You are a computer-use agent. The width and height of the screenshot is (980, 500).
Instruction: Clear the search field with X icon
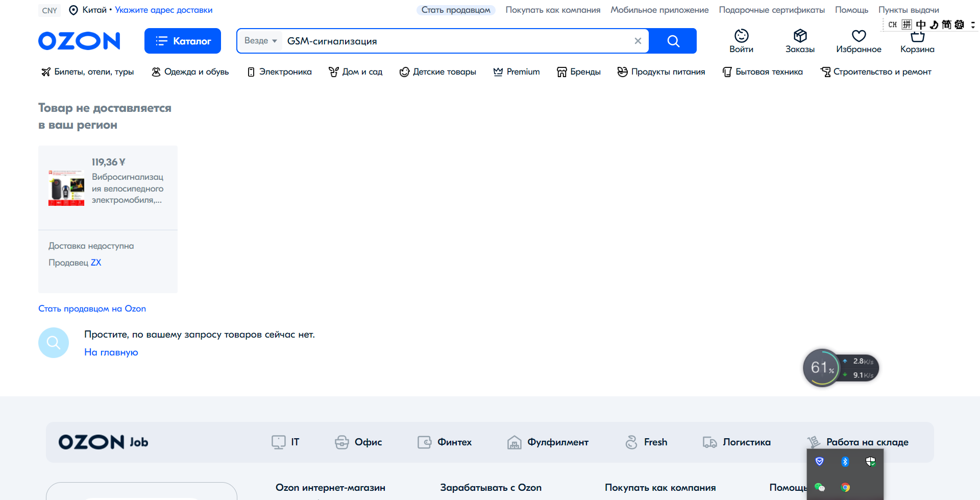638,41
